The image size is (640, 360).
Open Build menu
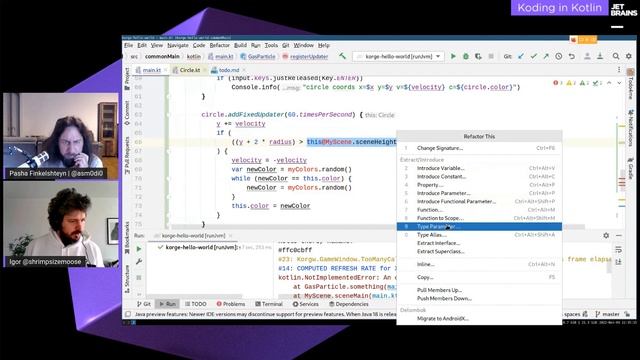[240, 45]
